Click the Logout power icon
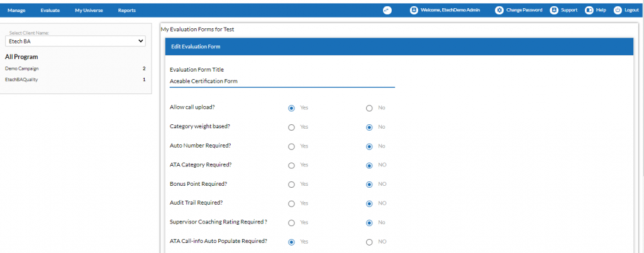The image size is (644, 253). click(618, 10)
